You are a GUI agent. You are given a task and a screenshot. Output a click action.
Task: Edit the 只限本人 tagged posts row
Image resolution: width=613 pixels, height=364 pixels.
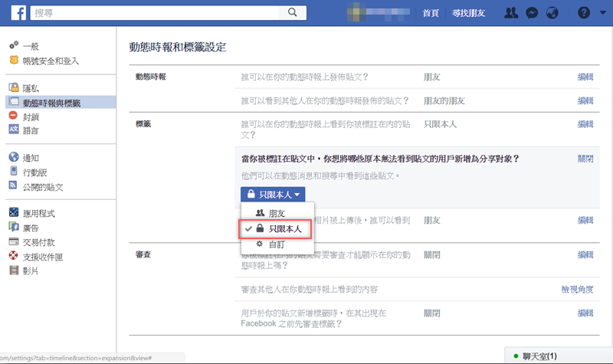585,124
